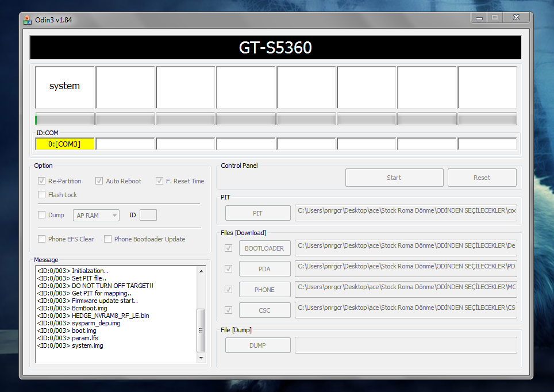Toggle the CSC file checkbox
Image resolution: width=554 pixels, height=392 pixels.
pyautogui.click(x=229, y=310)
